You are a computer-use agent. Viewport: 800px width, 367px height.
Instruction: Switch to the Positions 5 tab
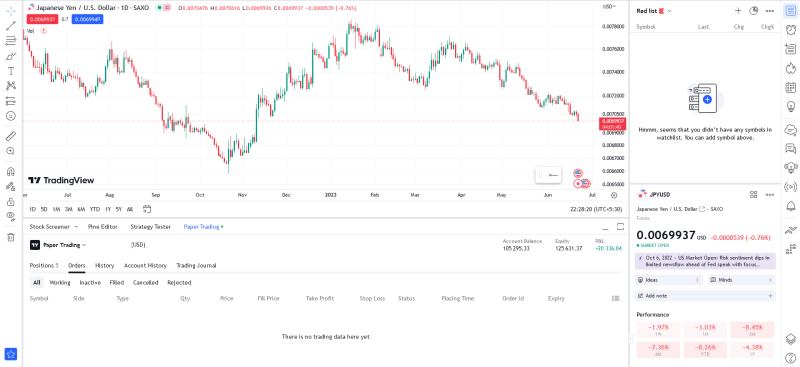44,265
